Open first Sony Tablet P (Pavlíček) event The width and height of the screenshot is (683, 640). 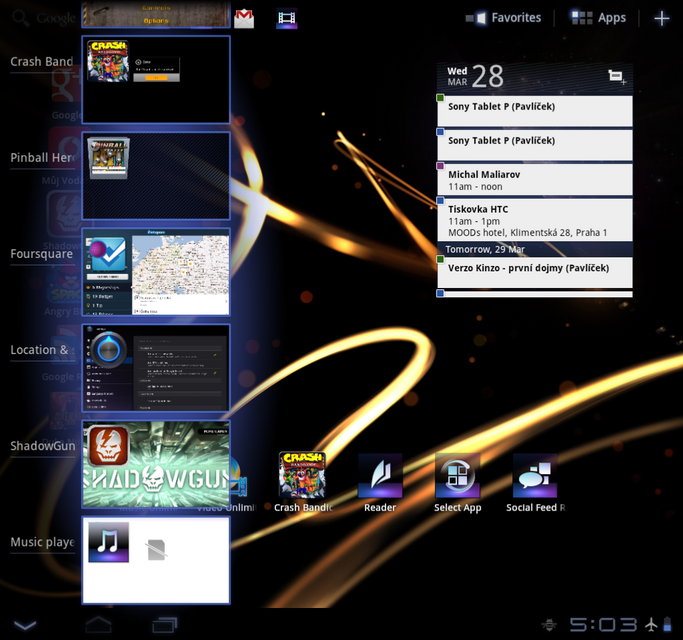point(534,111)
